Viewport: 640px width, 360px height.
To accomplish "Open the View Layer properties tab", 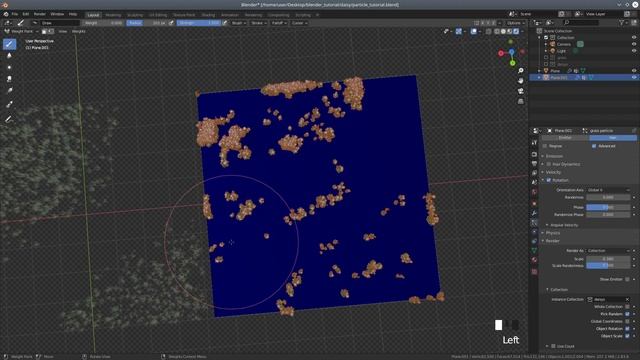I will click(x=534, y=173).
